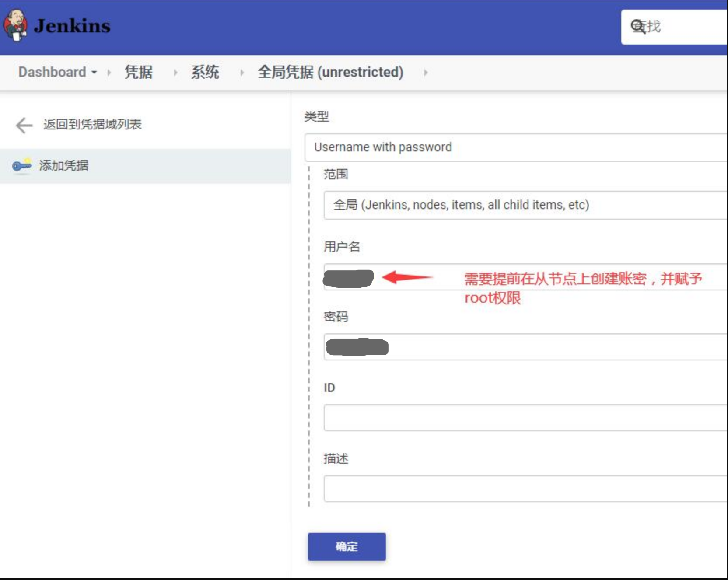This screenshot has height=580, width=728.
Task: Select 添加凭据 sidebar item
Action: (x=145, y=166)
